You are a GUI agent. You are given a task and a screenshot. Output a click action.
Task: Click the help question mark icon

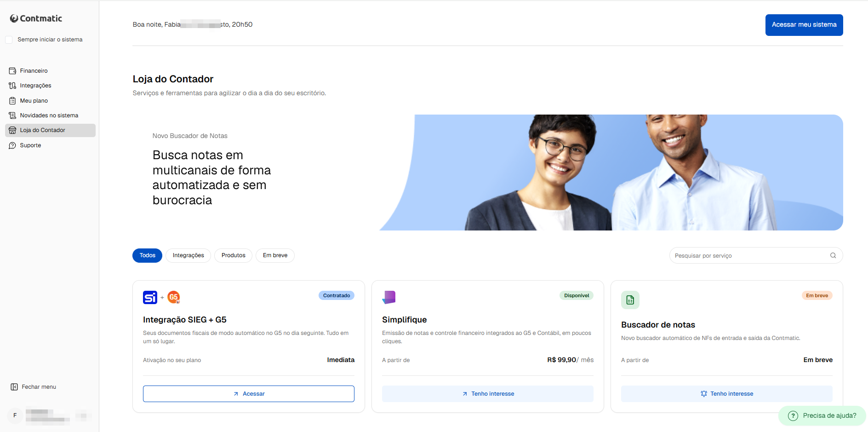point(793,416)
